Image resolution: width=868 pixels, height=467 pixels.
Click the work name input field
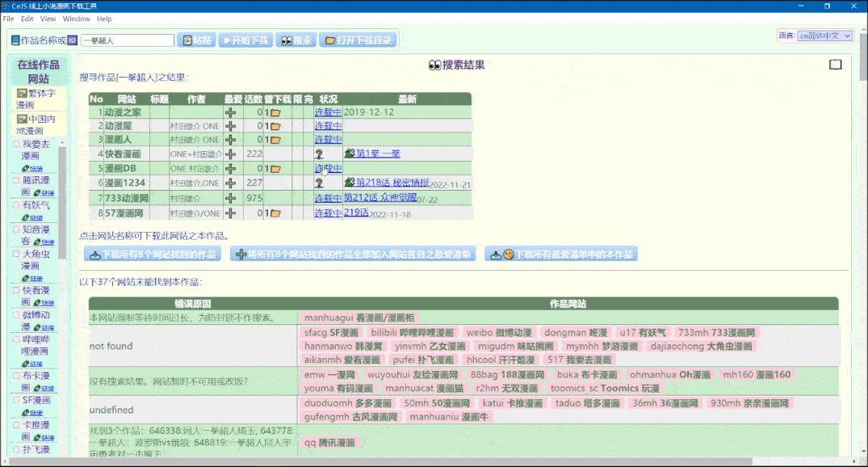coord(128,40)
